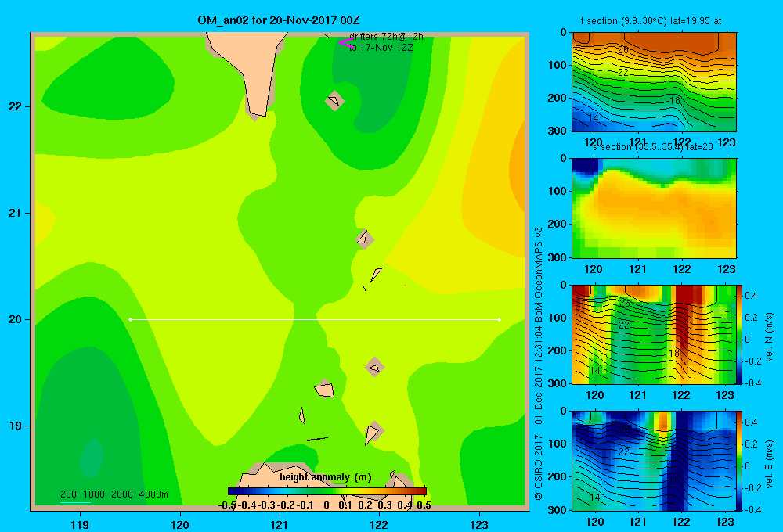
Task: Click the -0.4 tick on vel. E color bar
Action: point(752,509)
